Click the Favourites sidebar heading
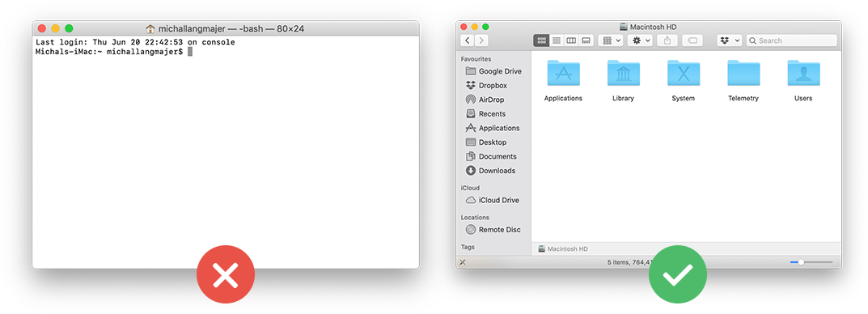The height and width of the screenshot is (314, 868). point(476,59)
